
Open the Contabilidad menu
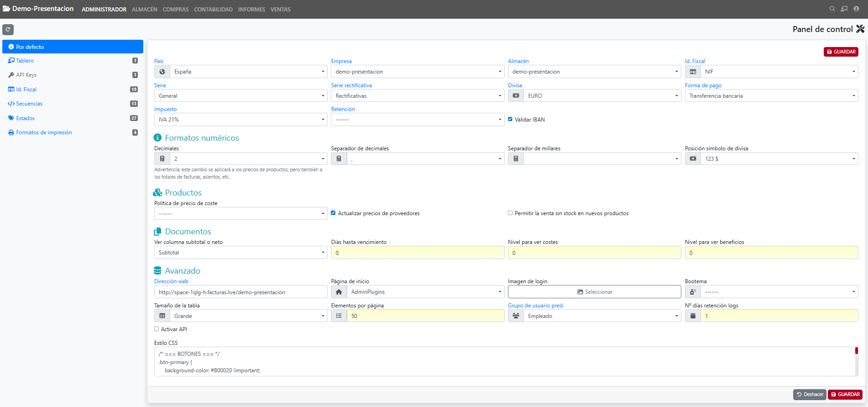coord(213,10)
